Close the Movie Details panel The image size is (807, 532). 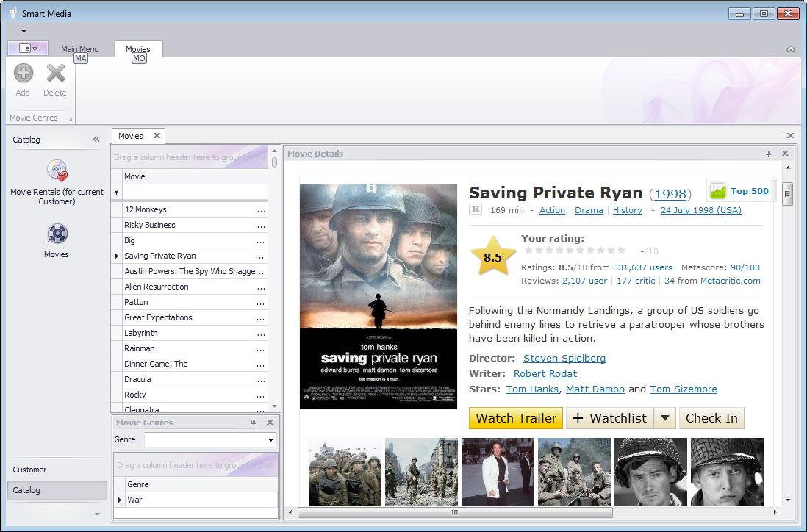click(786, 154)
